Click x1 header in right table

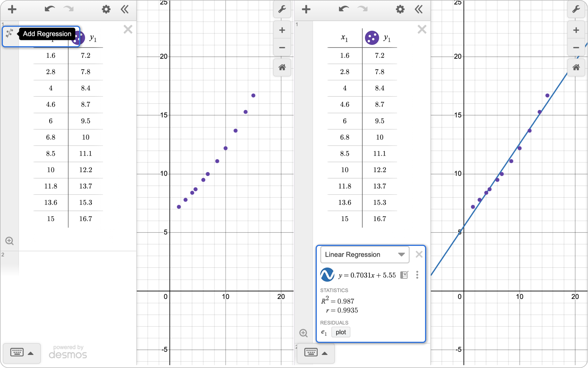[345, 38]
